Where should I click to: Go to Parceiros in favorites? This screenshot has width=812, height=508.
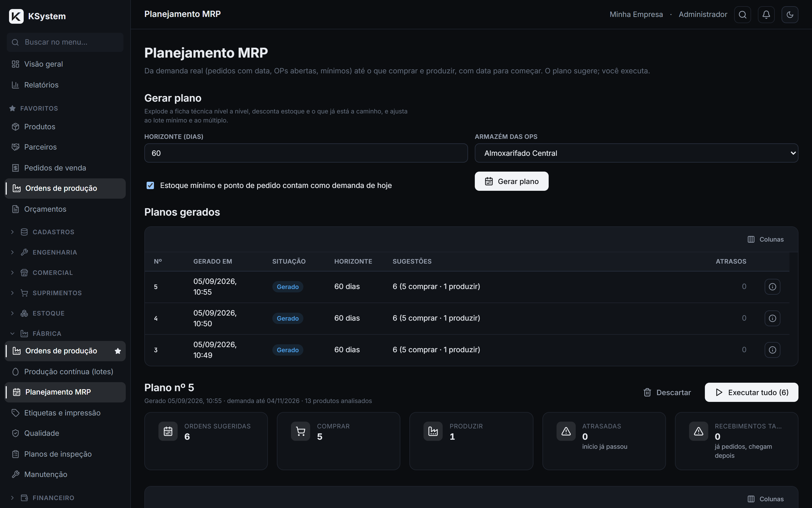pos(65,147)
